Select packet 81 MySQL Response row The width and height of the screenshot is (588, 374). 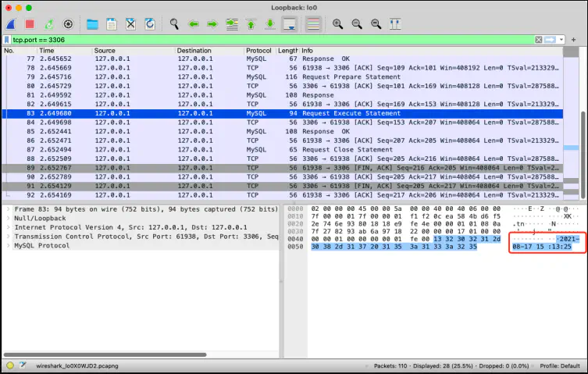[x=283, y=95]
